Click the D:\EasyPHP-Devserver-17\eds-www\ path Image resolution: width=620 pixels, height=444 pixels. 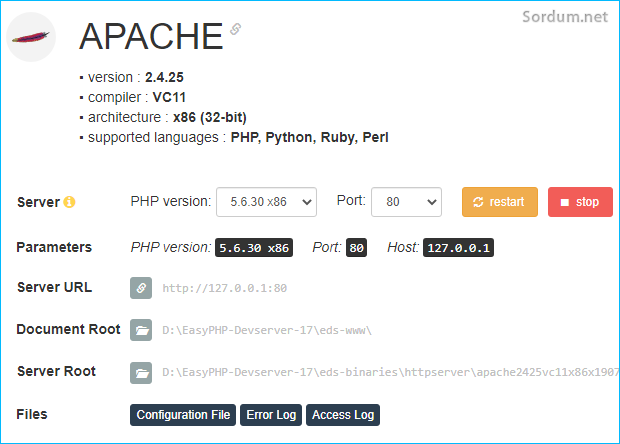(267, 330)
